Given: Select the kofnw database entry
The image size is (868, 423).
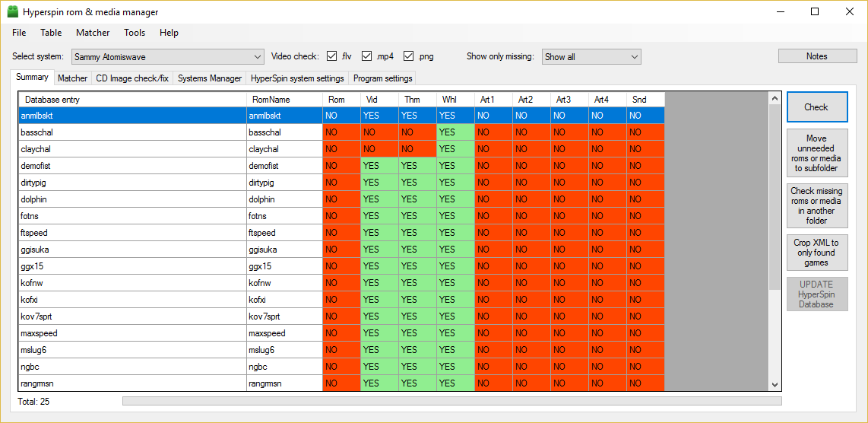Looking at the screenshot, I should click(x=132, y=283).
